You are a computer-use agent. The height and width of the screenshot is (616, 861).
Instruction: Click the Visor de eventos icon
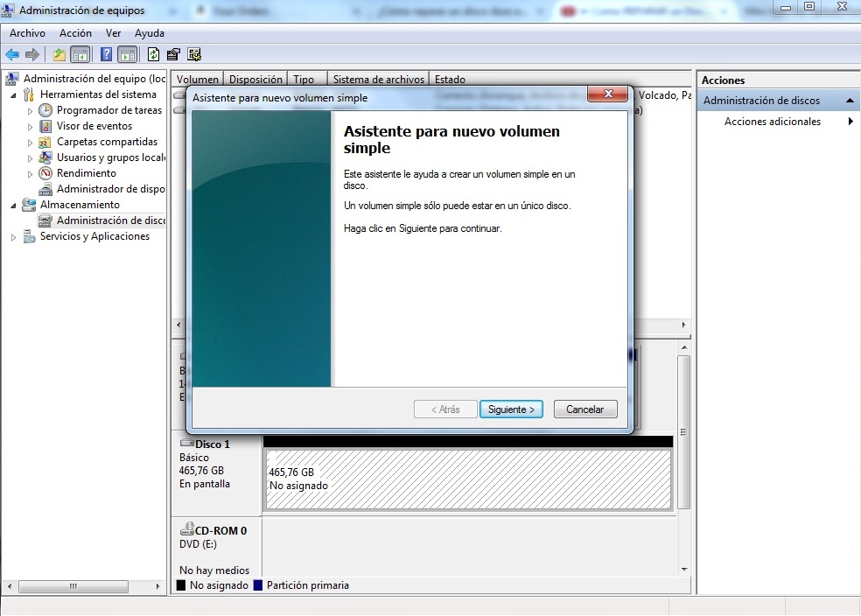(45, 126)
